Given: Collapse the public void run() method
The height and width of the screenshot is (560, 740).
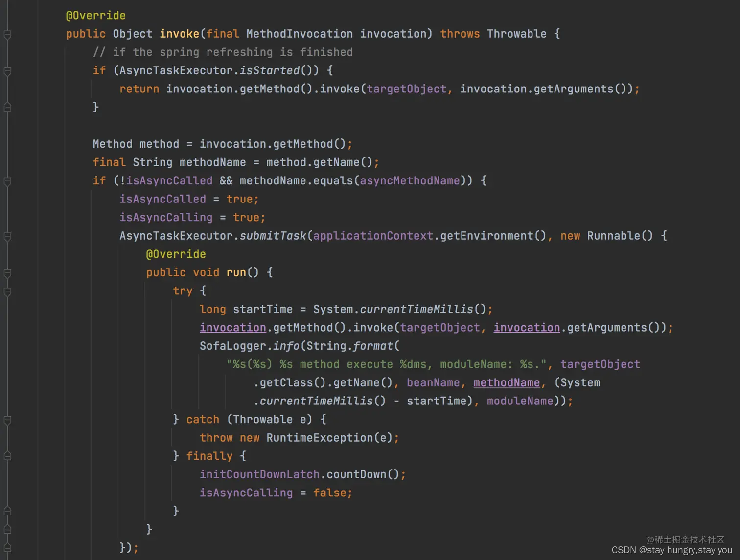Looking at the screenshot, I should point(7,273).
